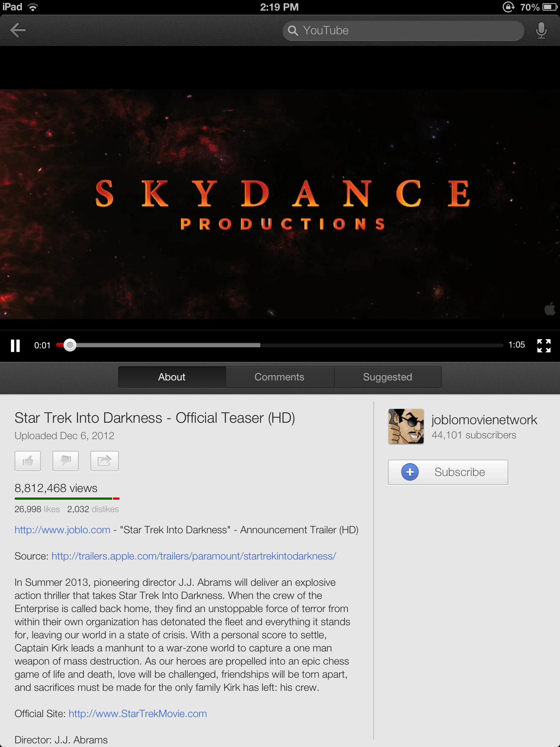Like the video with thumbs up
The image size is (560, 747).
pyautogui.click(x=28, y=461)
